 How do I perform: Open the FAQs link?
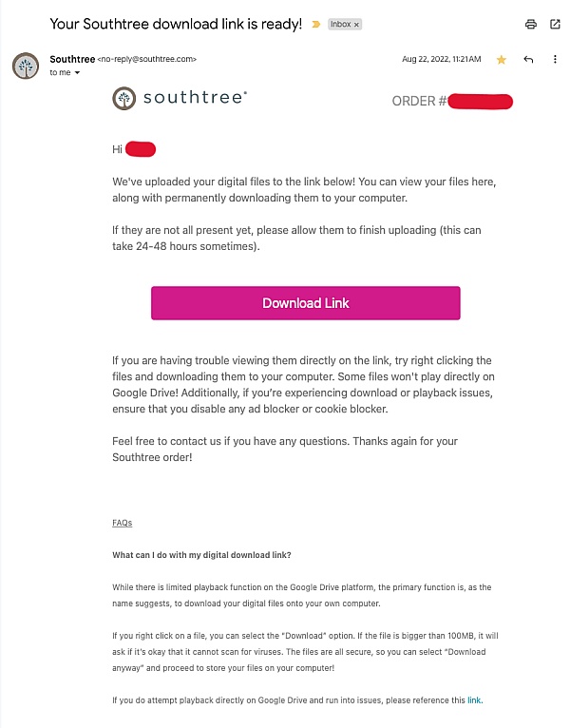pyautogui.click(x=122, y=523)
